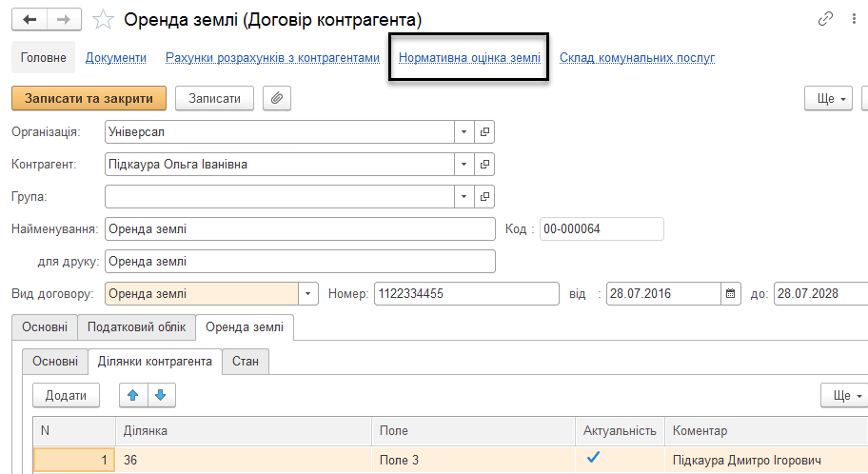Click into the Найменування field
Screen dimensions: 868x474
[x=300, y=229]
